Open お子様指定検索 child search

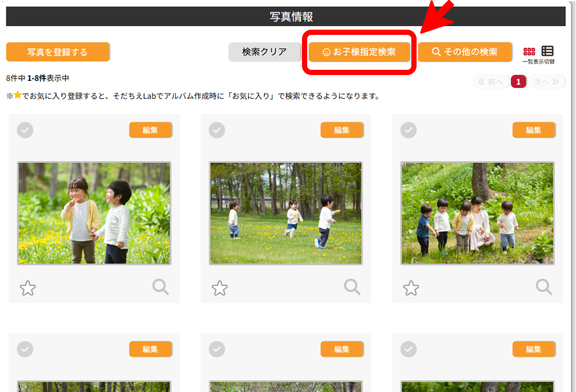[360, 52]
